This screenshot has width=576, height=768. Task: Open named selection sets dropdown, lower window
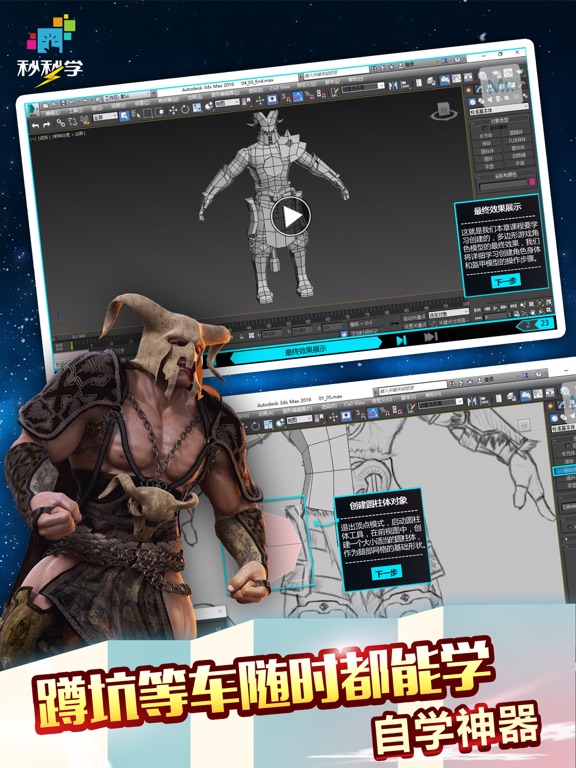(x=441, y=403)
